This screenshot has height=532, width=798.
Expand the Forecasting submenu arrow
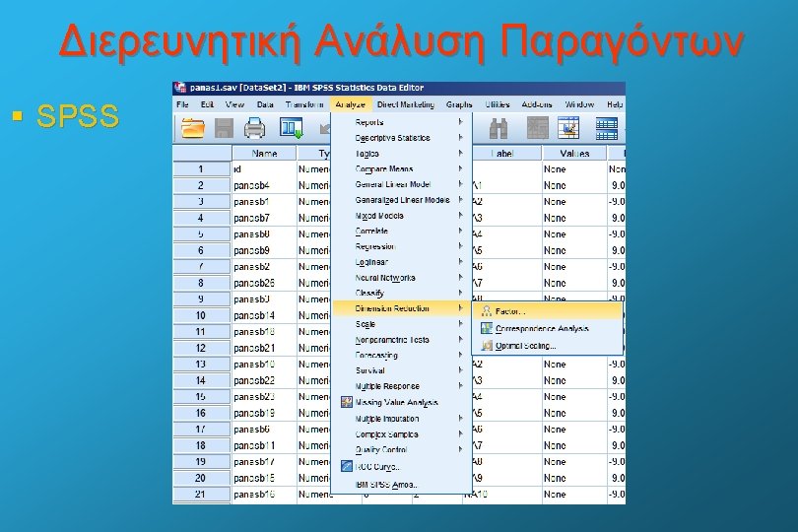(461, 355)
